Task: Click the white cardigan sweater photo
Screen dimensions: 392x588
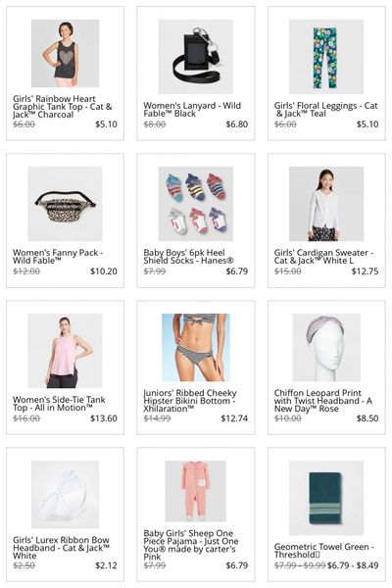Action: 326,204
